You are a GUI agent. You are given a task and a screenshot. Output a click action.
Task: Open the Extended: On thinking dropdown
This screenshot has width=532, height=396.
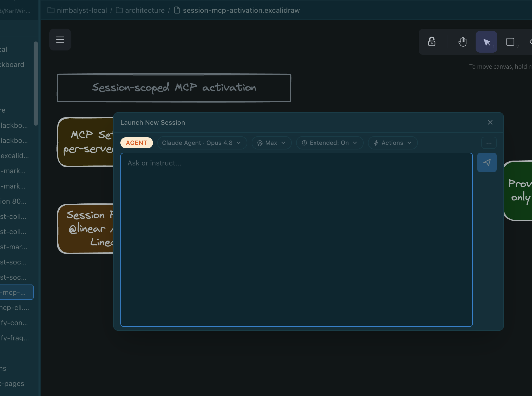coord(330,143)
